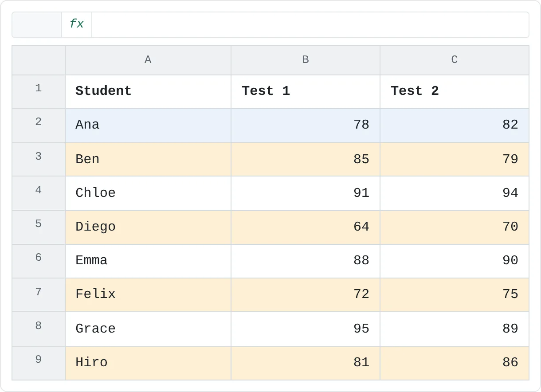Select Ana's Test 2 score 82
The image size is (541, 392).
455,125
